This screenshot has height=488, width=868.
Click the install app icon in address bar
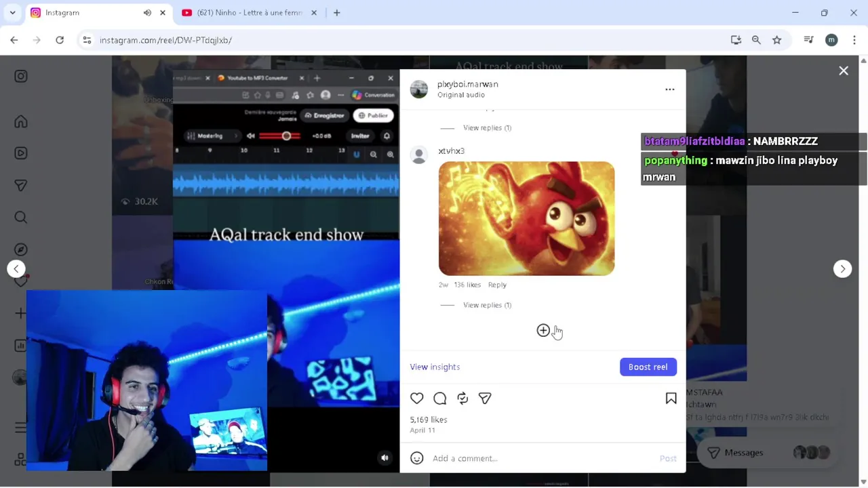[x=736, y=40]
